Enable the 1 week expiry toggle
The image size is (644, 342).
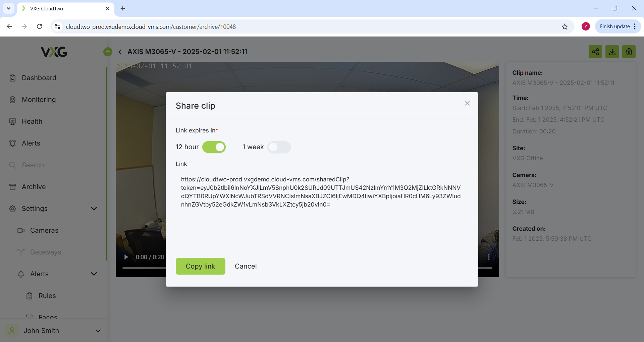(279, 147)
